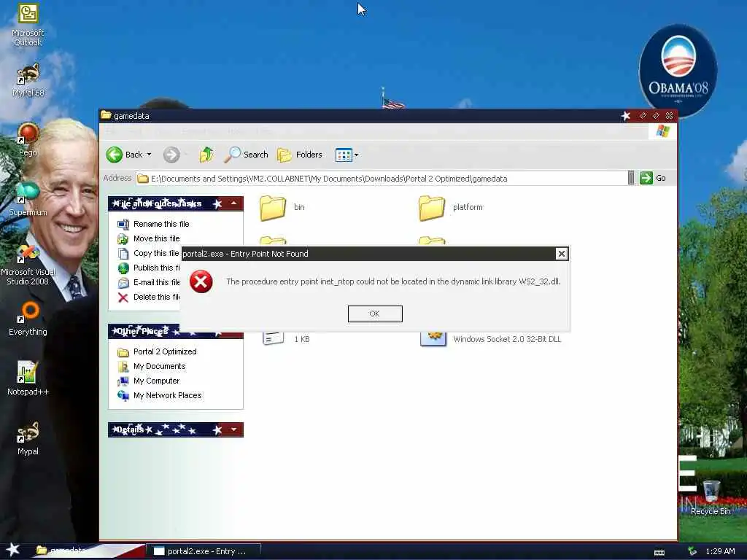Click OK in the Entry Point Not Found dialog
This screenshot has height=560, width=747.
click(375, 314)
